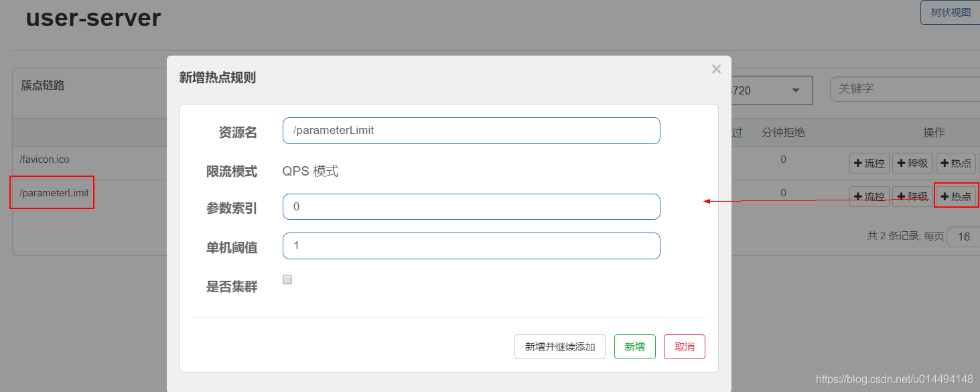Select the /parameterLimit resource row
Screen dimensions: 980x392
coord(54,193)
